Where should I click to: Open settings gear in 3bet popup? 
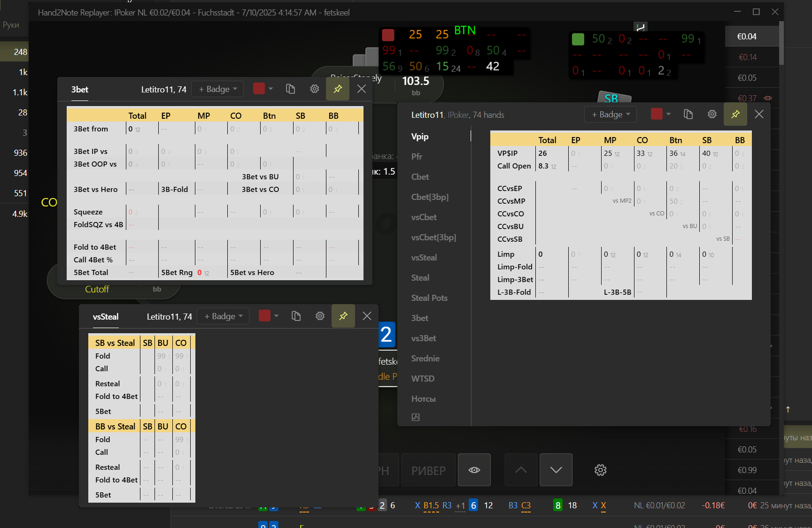coord(315,89)
